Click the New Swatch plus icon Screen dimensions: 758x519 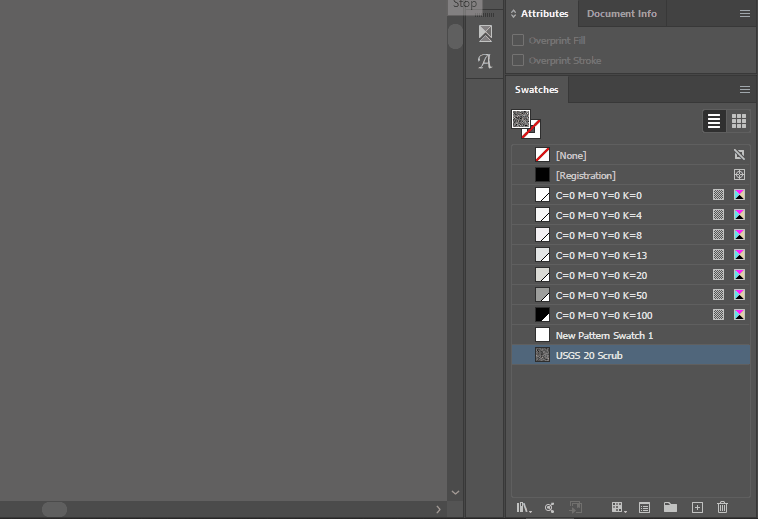pyautogui.click(x=697, y=507)
